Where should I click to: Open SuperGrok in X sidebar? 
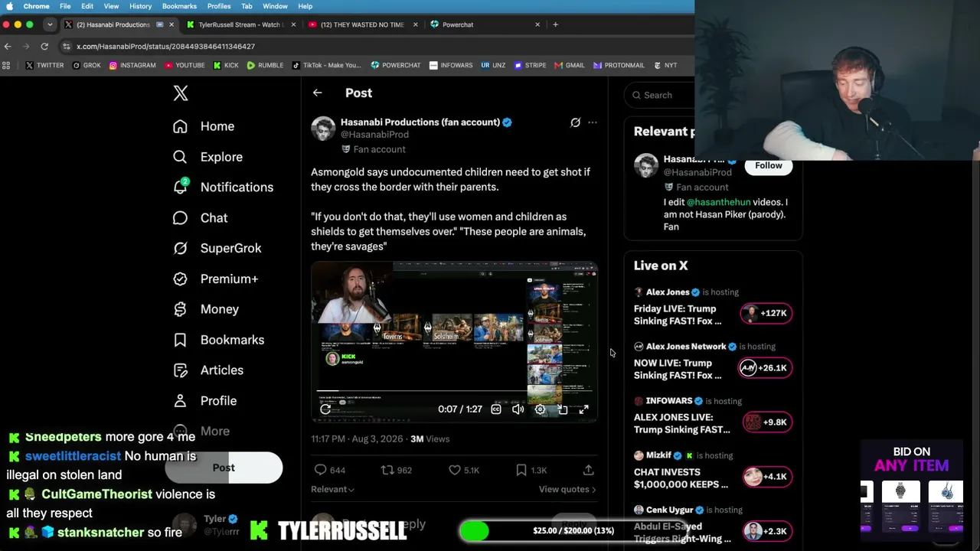point(217,248)
